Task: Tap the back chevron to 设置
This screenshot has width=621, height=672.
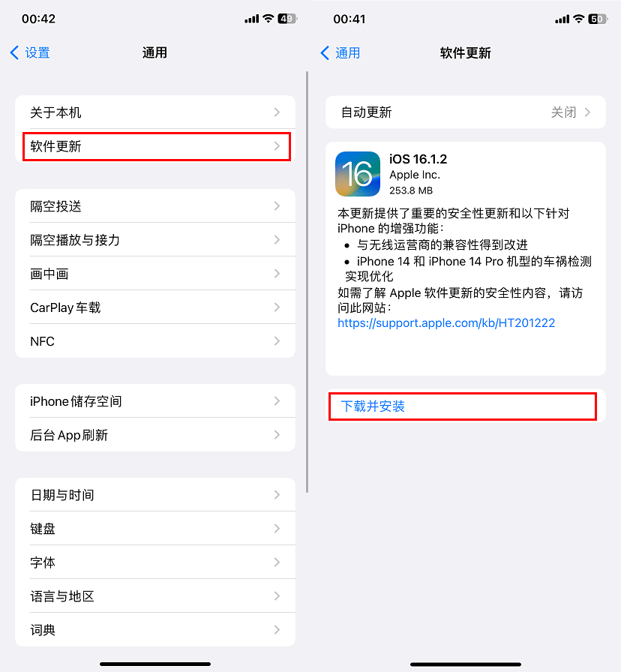Action: [x=14, y=52]
